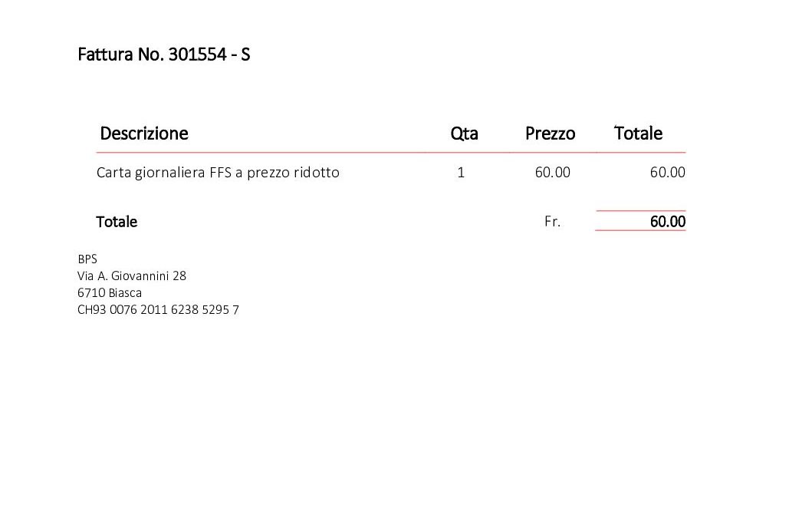Click the 'S' suffix after invoice number
Viewport: 812px width, 518px height.
point(245,55)
